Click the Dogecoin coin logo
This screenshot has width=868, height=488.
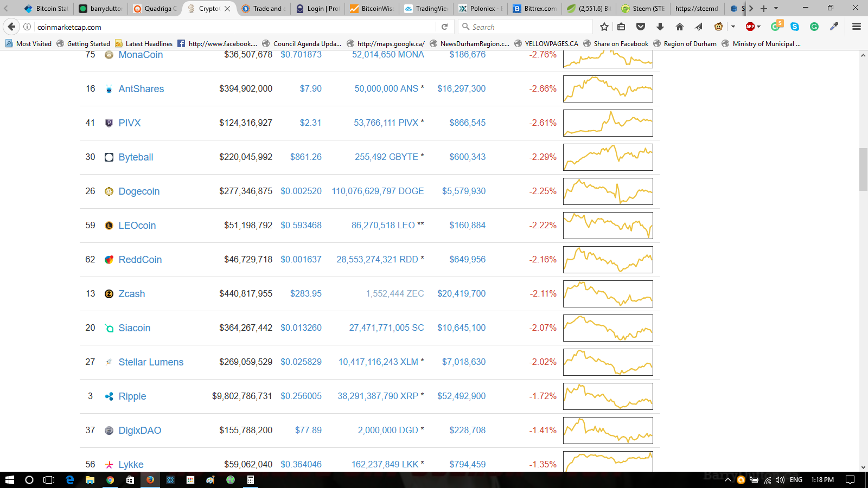109,191
